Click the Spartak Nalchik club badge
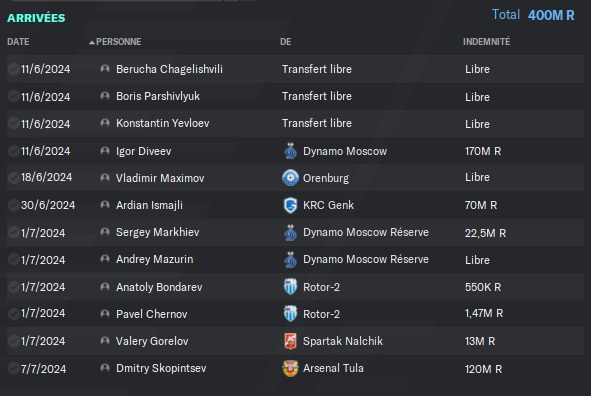The width and height of the screenshot is (591, 396). click(290, 341)
